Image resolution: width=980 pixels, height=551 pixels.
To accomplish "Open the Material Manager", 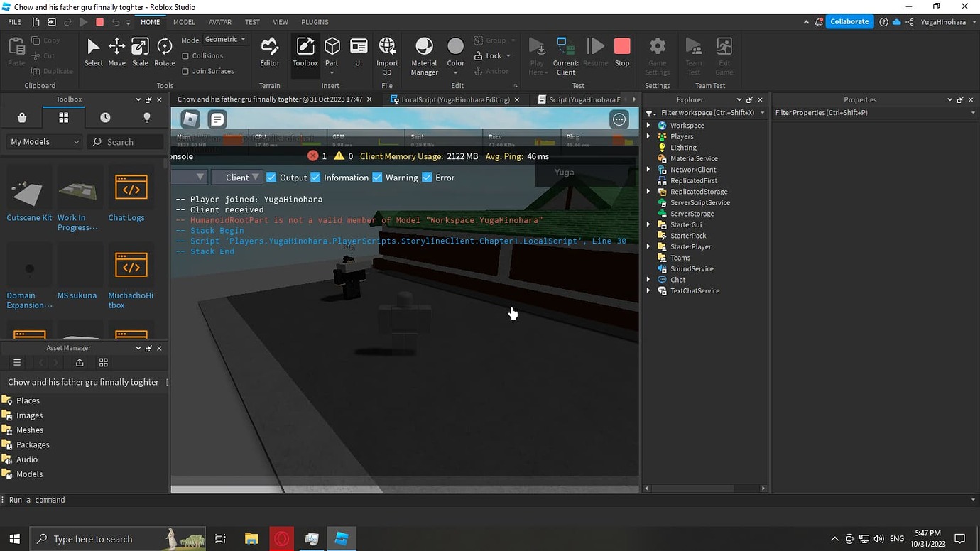I will click(x=423, y=53).
